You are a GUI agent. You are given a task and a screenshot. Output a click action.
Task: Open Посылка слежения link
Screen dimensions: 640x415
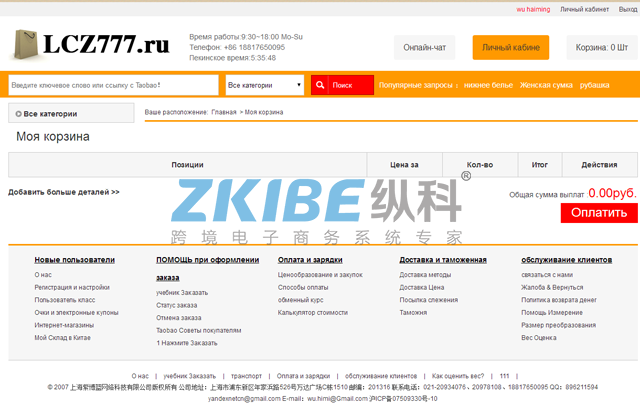429,300
